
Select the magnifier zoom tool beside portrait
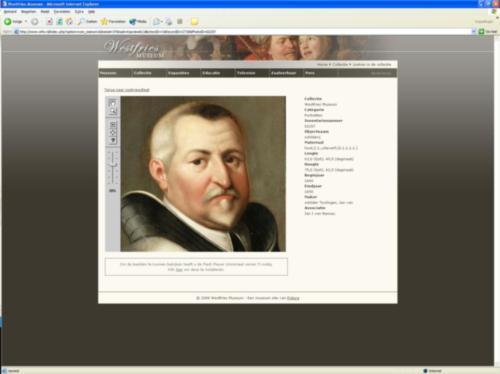(x=113, y=111)
